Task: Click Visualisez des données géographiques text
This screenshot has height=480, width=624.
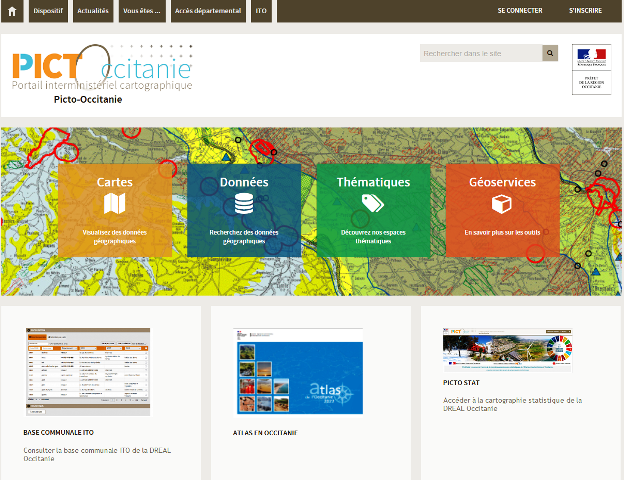Action: pos(115,237)
